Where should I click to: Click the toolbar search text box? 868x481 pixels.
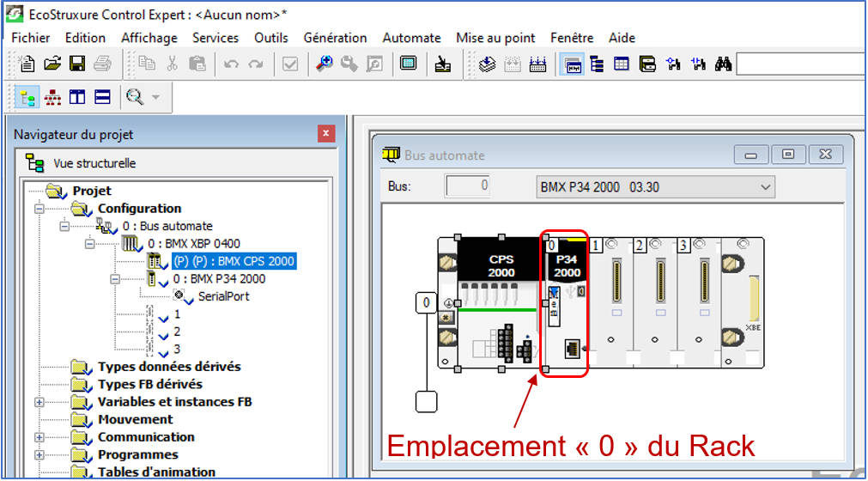(x=800, y=64)
